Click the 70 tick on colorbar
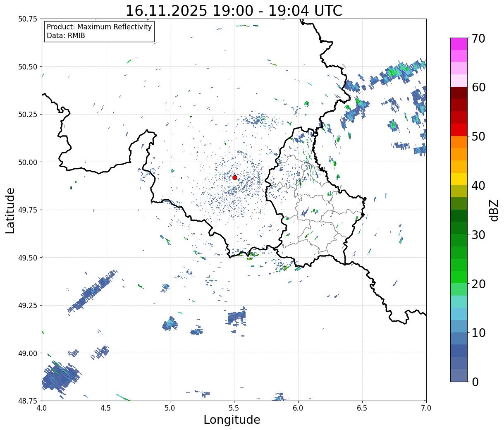Screen dimensions: 504x430 pos(478,38)
